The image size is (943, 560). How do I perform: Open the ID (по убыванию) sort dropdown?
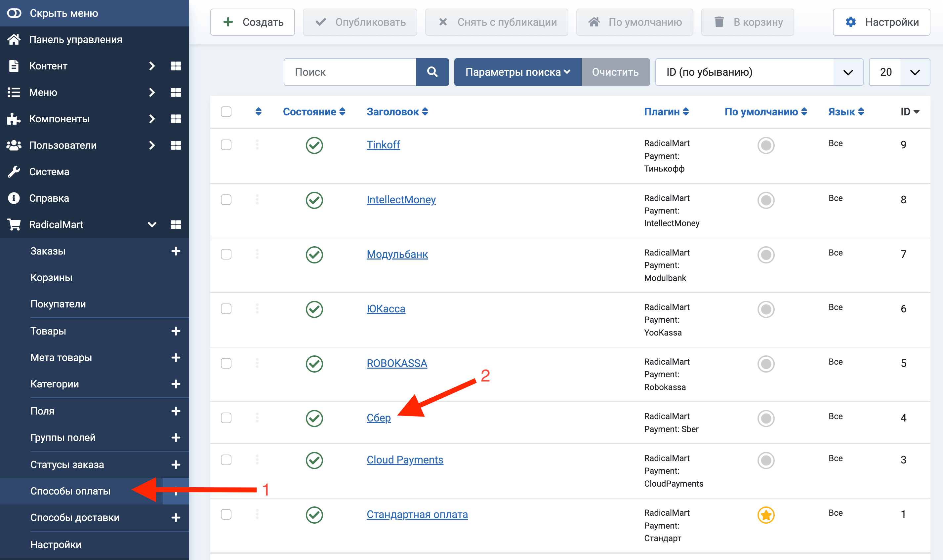[759, 72]
